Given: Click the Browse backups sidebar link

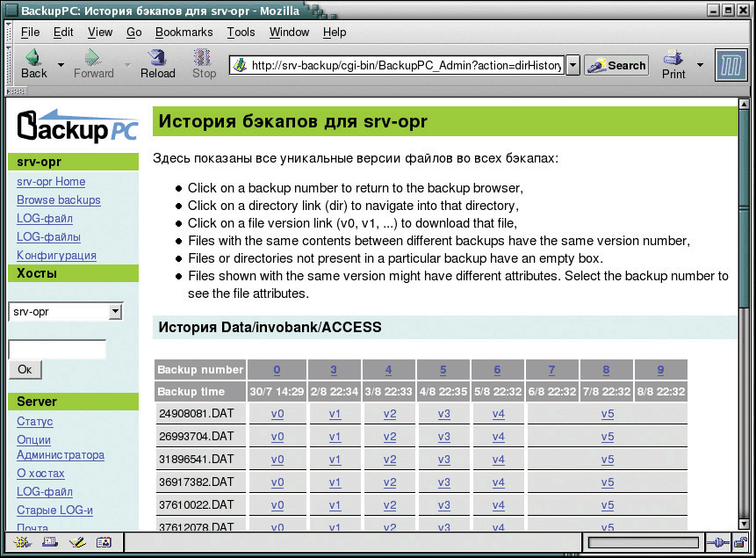Looking at the screenshot, I should point(59,200).
